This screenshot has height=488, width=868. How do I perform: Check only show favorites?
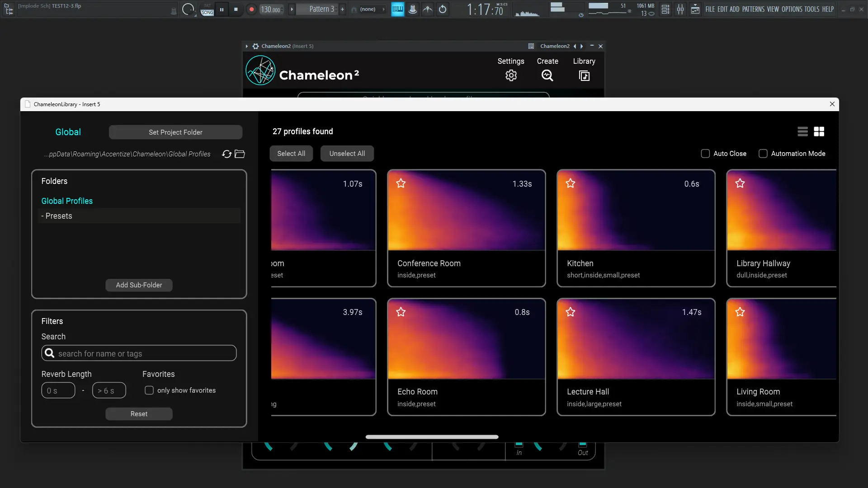click(149, 390)
